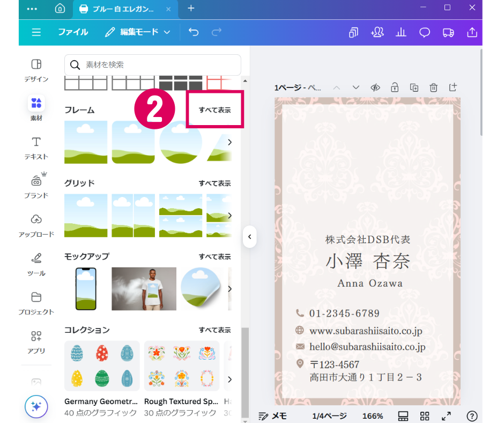
Task: Expand the frames row next arrow
Action: pos(229,142)
